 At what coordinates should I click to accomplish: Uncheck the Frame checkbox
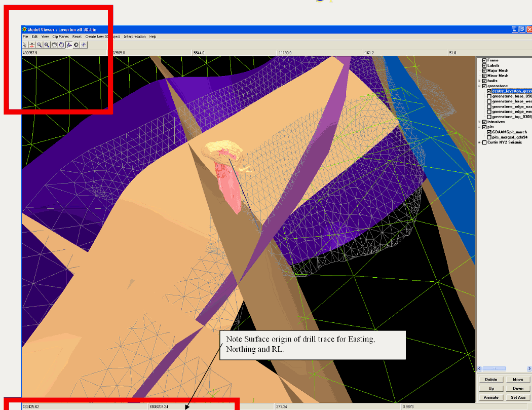pos(484,60)
